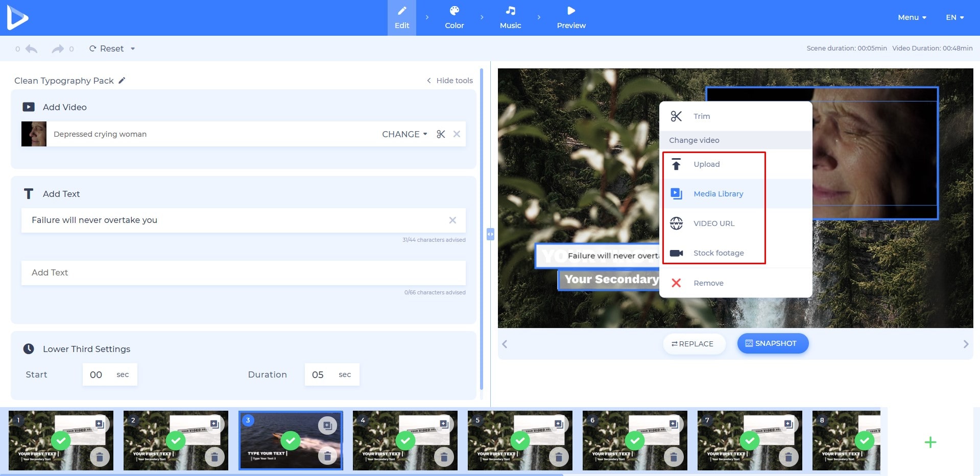980x476 pixels.
Task: Click the scissors trim icon beside CHANGE
Action: tap(441, 134)
